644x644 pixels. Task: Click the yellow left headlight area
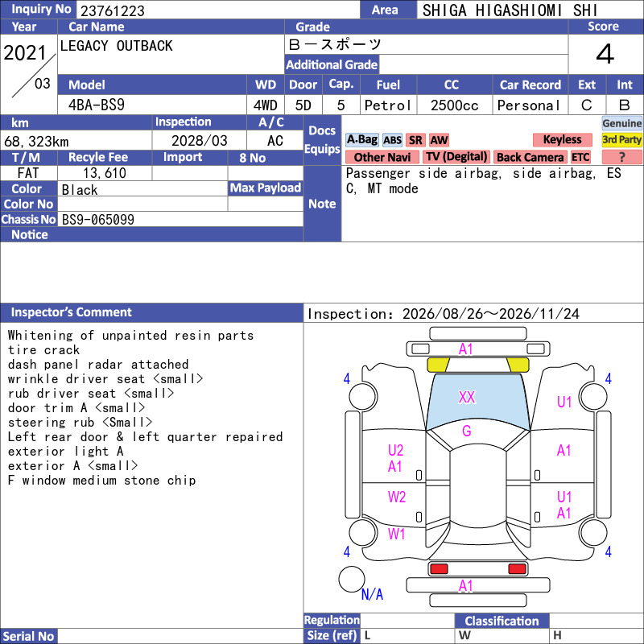point(438,365)
